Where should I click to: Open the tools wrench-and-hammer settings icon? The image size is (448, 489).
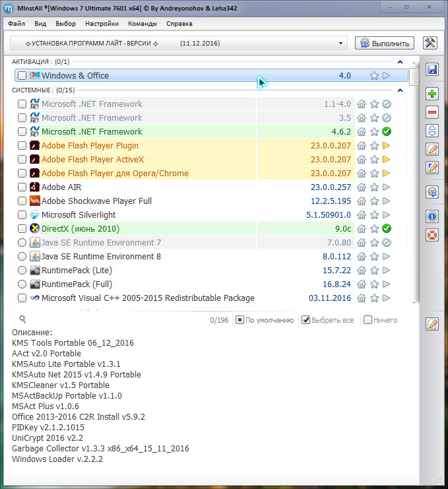[x=430, y=43]
